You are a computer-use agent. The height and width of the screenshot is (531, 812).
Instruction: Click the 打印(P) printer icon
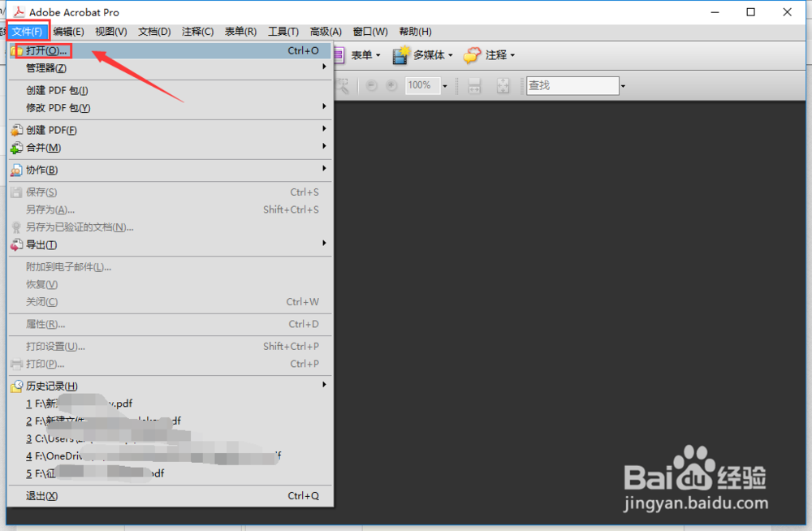(x=16, y=364)
